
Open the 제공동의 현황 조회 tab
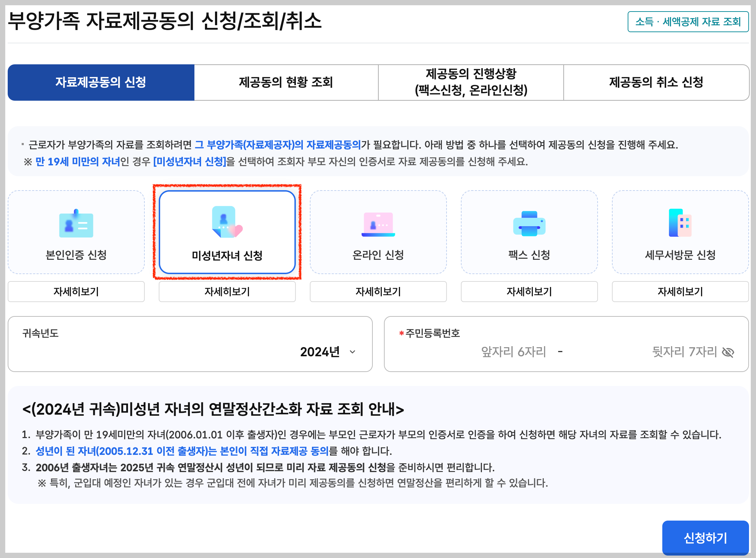[x=286, y=83]
